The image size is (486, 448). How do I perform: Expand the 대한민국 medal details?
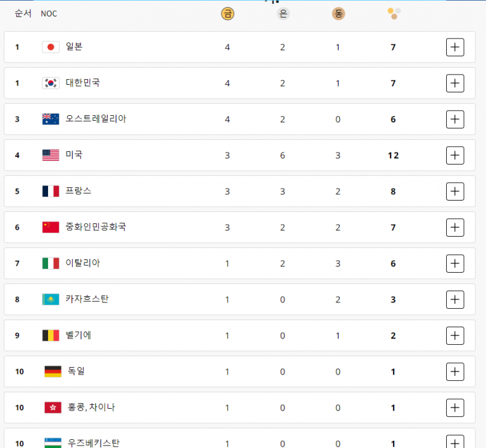[455, 83]
